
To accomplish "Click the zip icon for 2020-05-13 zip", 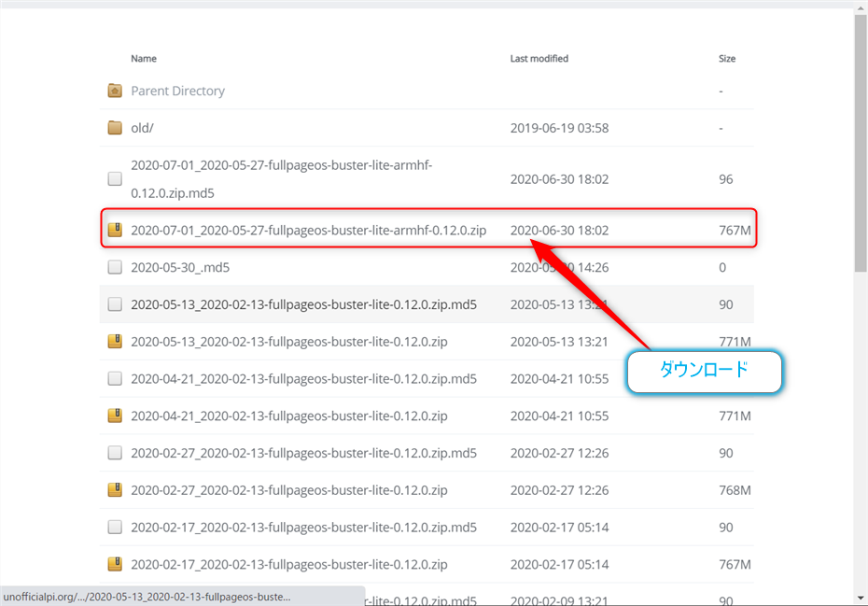I will pos(115,341).
